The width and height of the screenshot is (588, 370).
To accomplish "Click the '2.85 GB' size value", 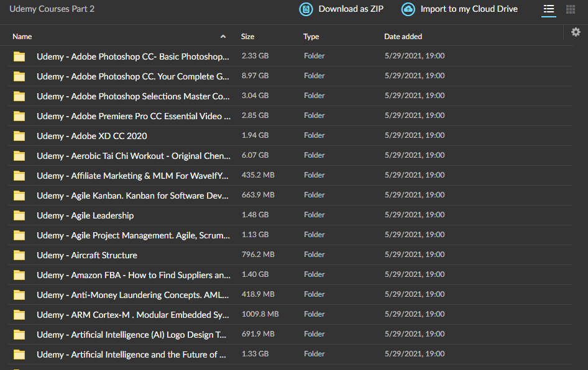I will (x=255, y=115).
